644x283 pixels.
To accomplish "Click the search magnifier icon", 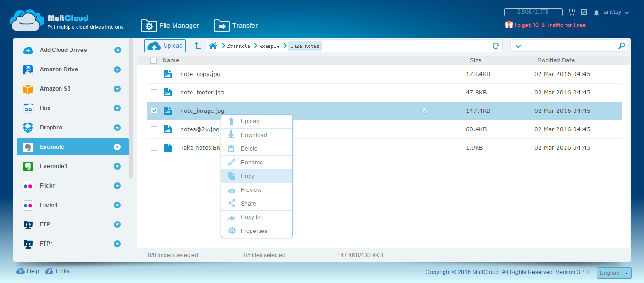I will tap(621, 46).
